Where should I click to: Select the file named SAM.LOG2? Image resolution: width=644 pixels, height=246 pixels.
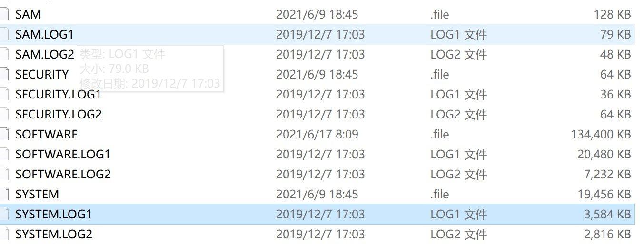tap(45, 54)
